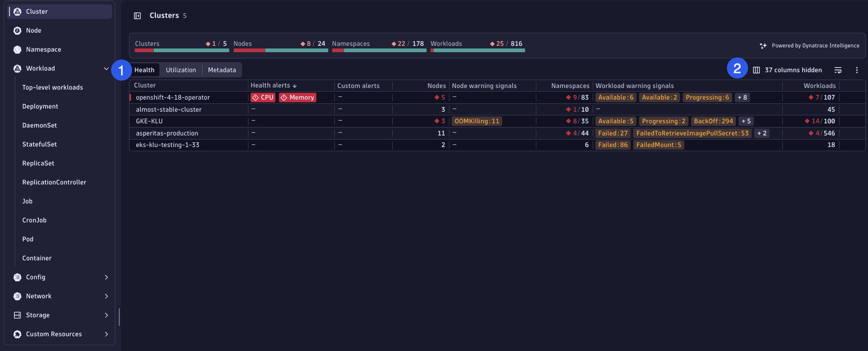Screen dimensions: 868x351
Task: Select the Health tab
Action: pyautogui.click(x=144, y=70)
